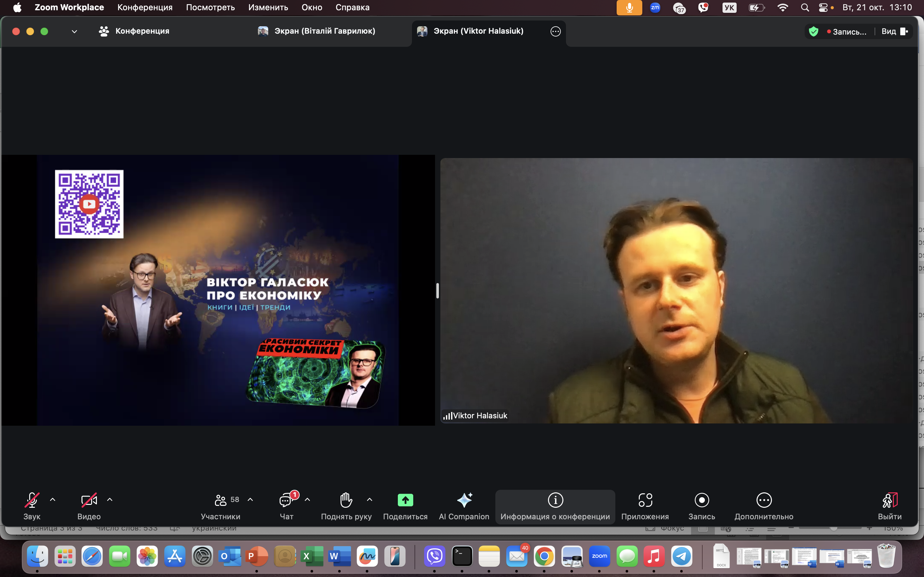The height and width of the screenshot is (577, 924).
Task: Open encryption shield icon in top bar
Action: coord(813,32)
